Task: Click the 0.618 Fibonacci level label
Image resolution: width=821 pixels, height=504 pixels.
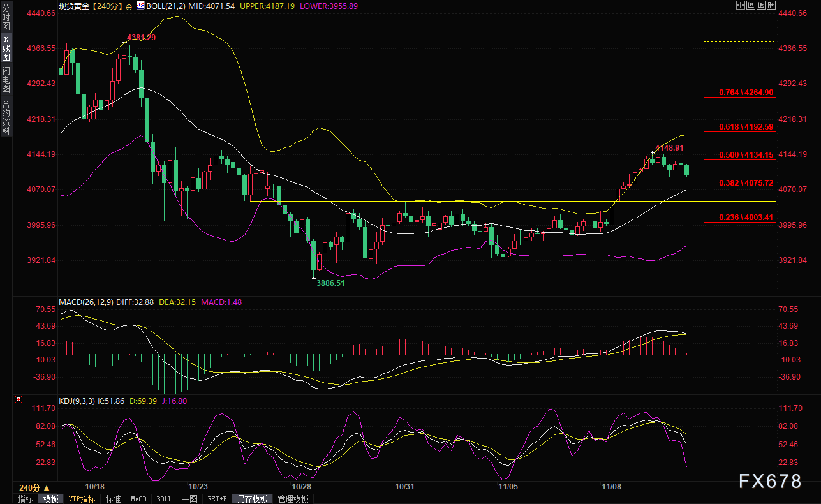Action: (746, 126)
